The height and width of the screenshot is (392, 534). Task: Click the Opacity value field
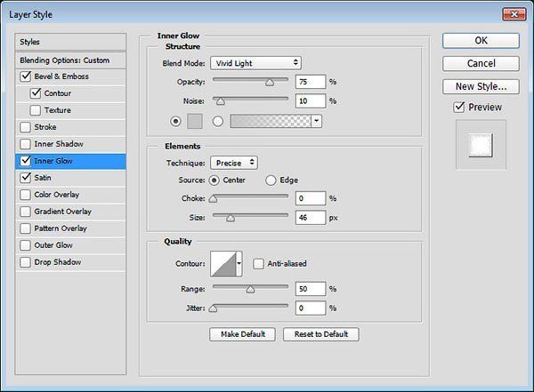(311, 82)
